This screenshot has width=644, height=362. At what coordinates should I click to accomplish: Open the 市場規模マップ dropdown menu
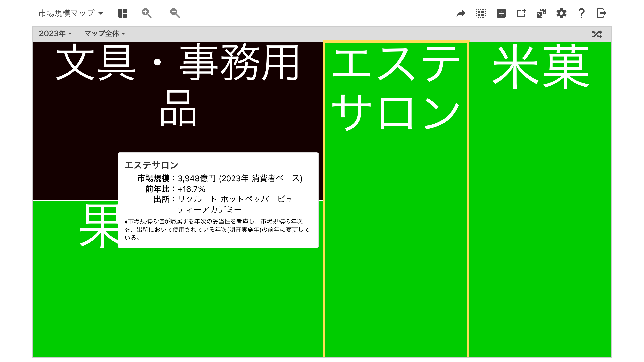tap(71, 13)
